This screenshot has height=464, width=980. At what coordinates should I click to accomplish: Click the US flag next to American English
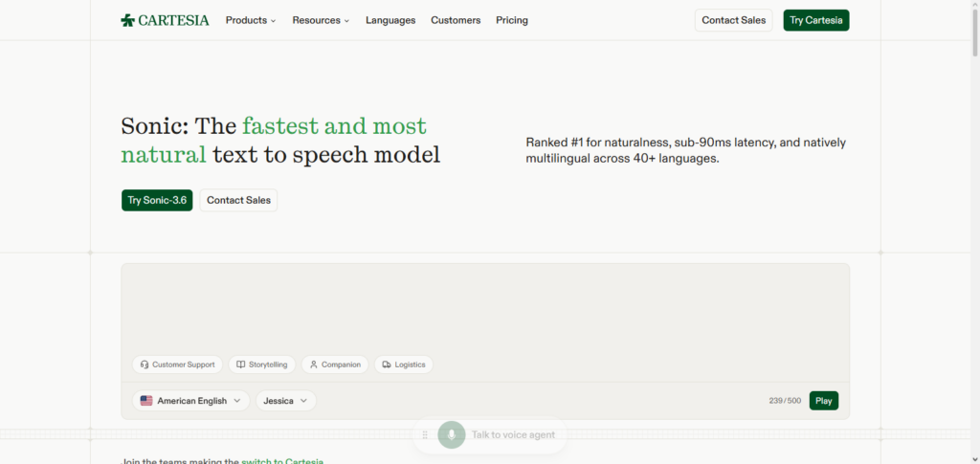point(146,401)
